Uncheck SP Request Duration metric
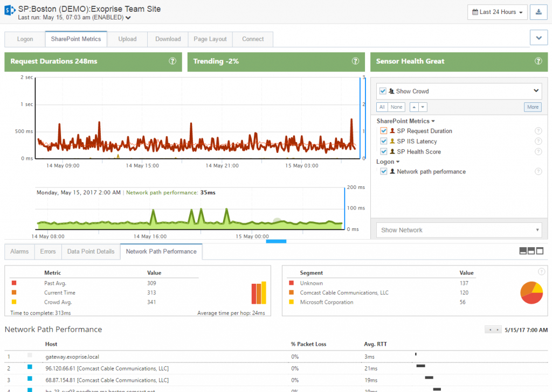 coord(384,131)
